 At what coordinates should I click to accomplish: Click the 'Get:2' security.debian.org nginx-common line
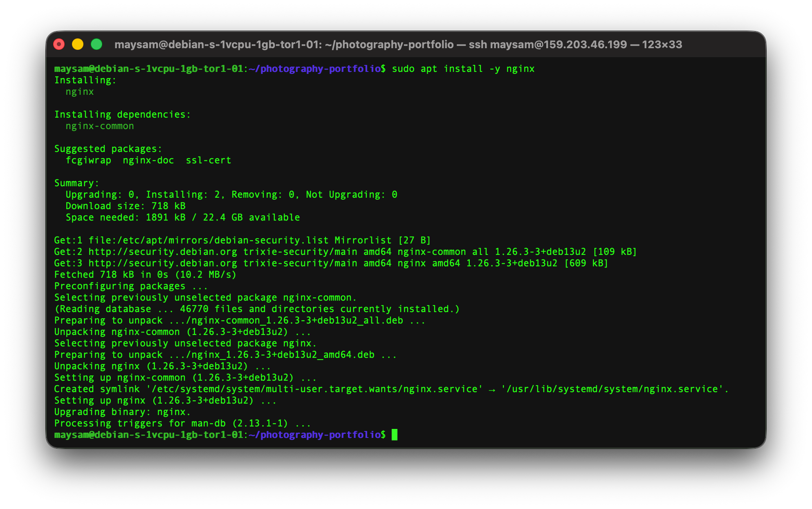point(345,252)
